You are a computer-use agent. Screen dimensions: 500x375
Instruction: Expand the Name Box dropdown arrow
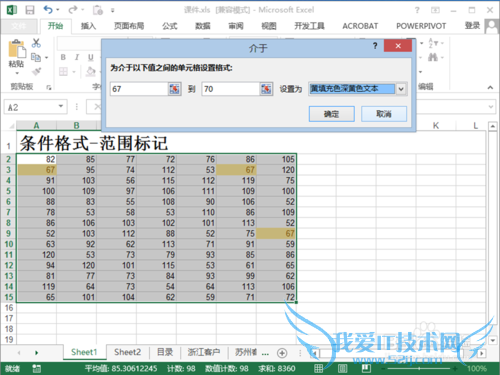click(x=61, y=106)
